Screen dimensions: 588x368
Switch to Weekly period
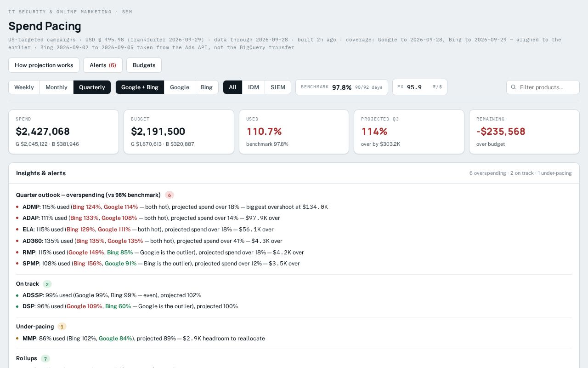click(x=24, y=87)
